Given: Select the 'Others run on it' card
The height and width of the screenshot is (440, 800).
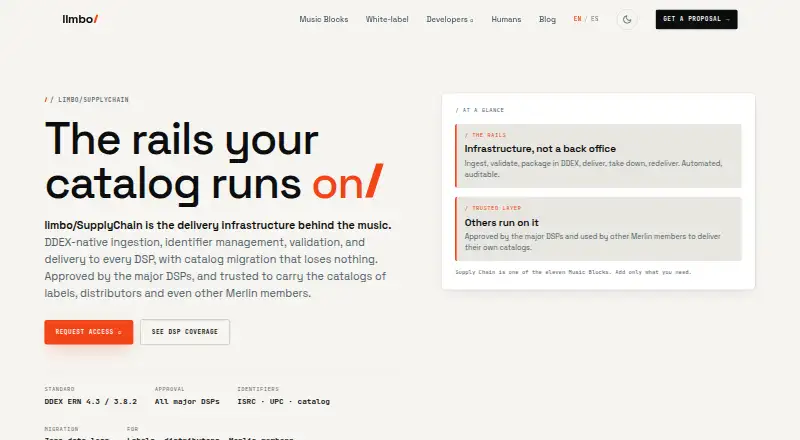Looking at the screenshot, I should tap(598, 229).
